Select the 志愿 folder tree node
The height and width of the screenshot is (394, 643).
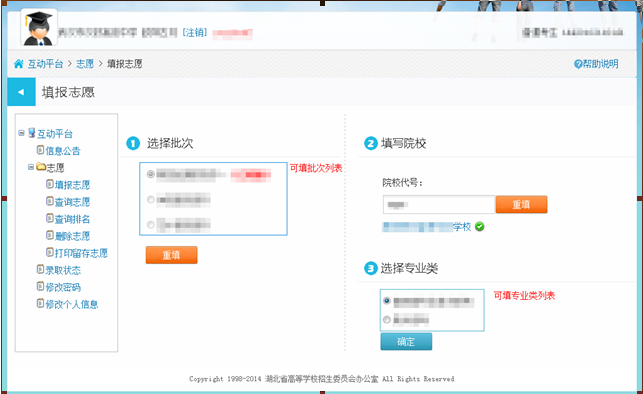click(x=55, y=168)
